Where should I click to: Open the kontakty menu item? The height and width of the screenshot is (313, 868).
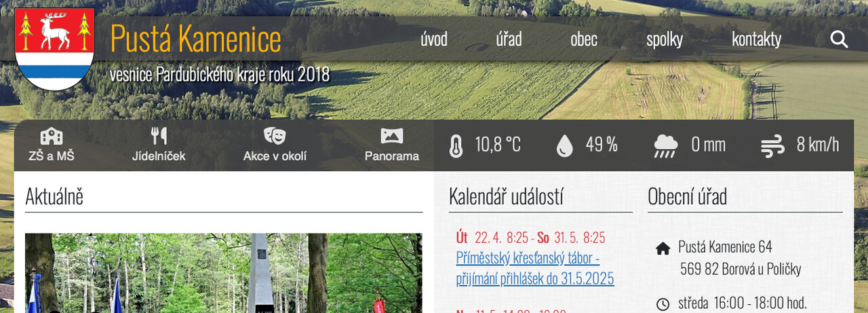point(756,39)
